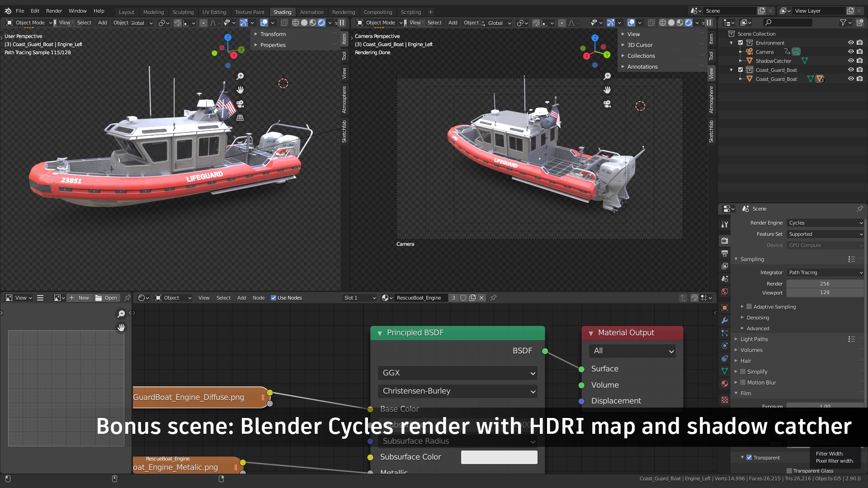Viewport: 868px width, 488px height.
Task: Pin the node editor material
Action: click(x=493, y=298)
